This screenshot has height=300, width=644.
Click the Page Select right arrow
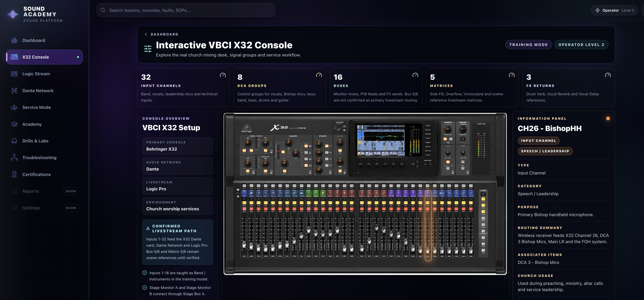coord(430,164)
